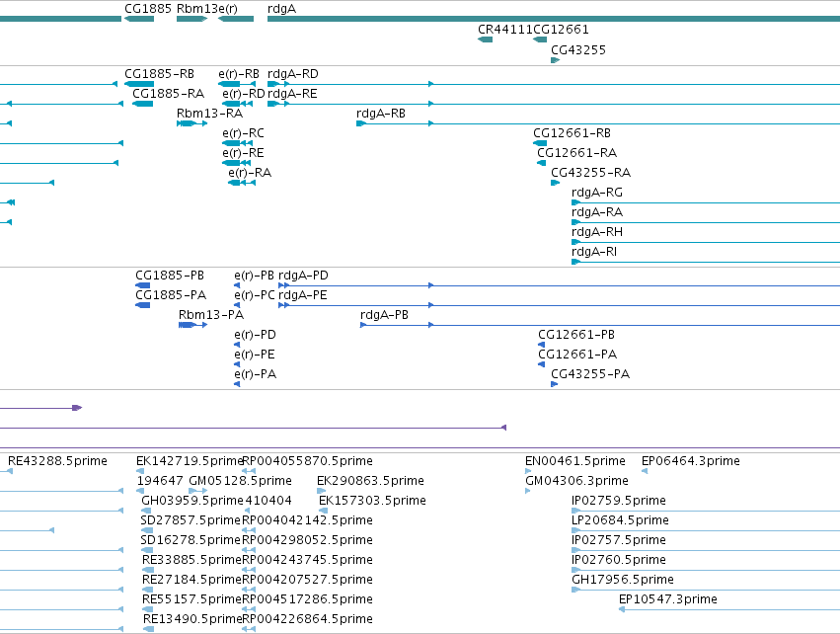Select the e(r)-PD protein label
Screen dimensions: 840x634
coord(255,335)
